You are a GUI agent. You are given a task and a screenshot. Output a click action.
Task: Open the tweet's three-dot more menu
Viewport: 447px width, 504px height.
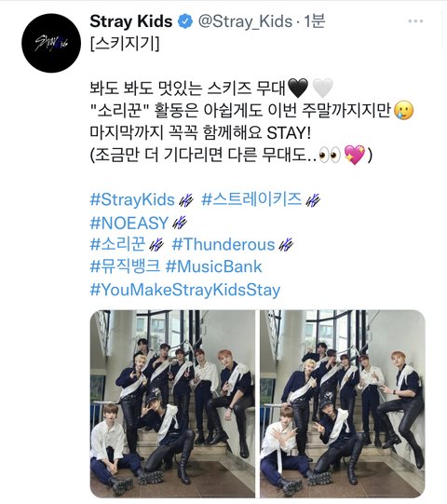coord(415,21)
